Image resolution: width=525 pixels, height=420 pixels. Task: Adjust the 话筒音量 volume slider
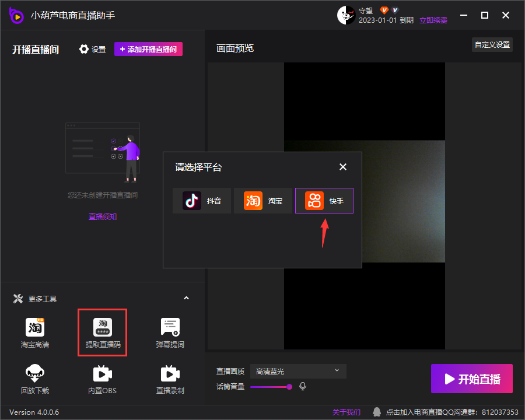271,386
